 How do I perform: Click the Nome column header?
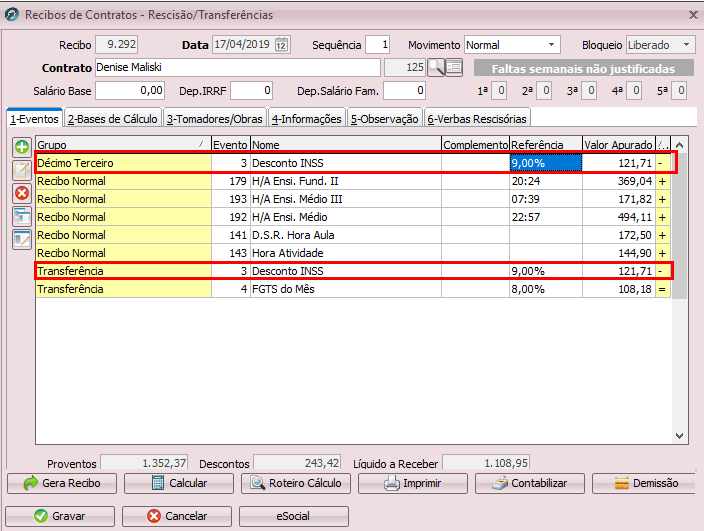346,145
